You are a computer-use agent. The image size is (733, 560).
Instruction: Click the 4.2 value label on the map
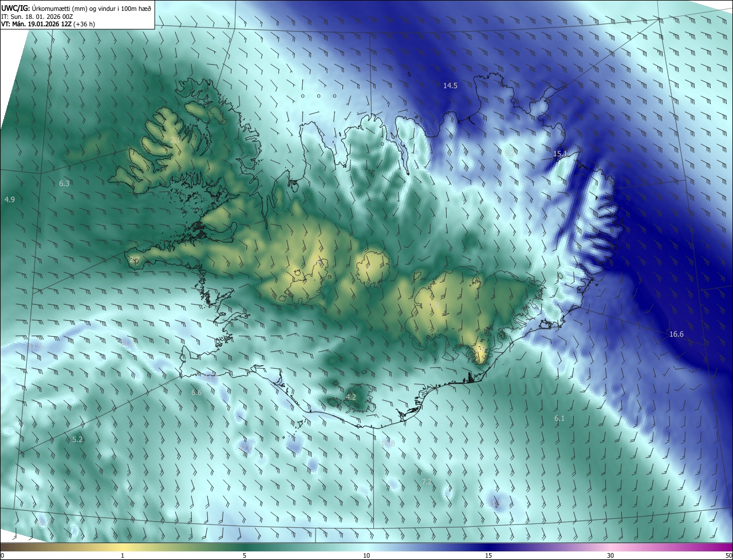pos(351,397)
